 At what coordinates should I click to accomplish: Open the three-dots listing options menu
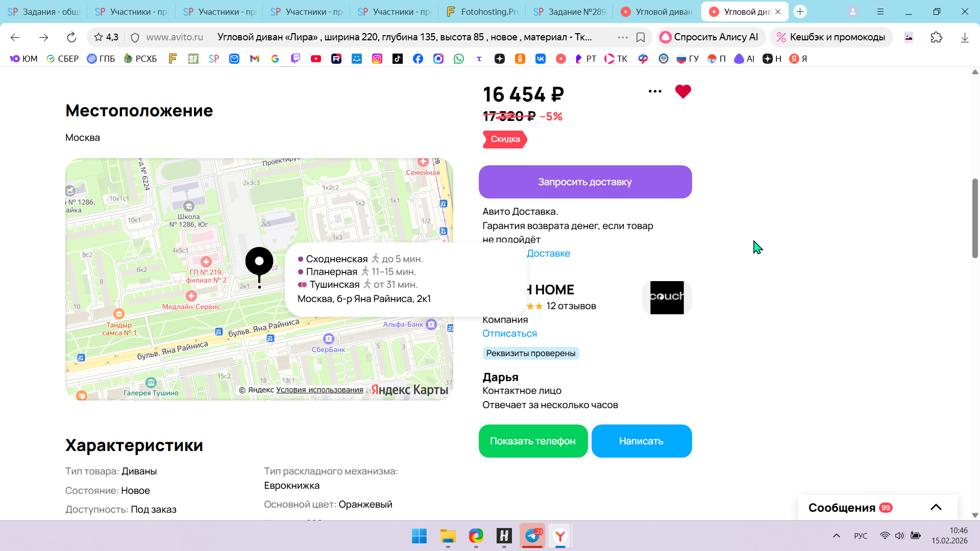[x=655, y=91]
